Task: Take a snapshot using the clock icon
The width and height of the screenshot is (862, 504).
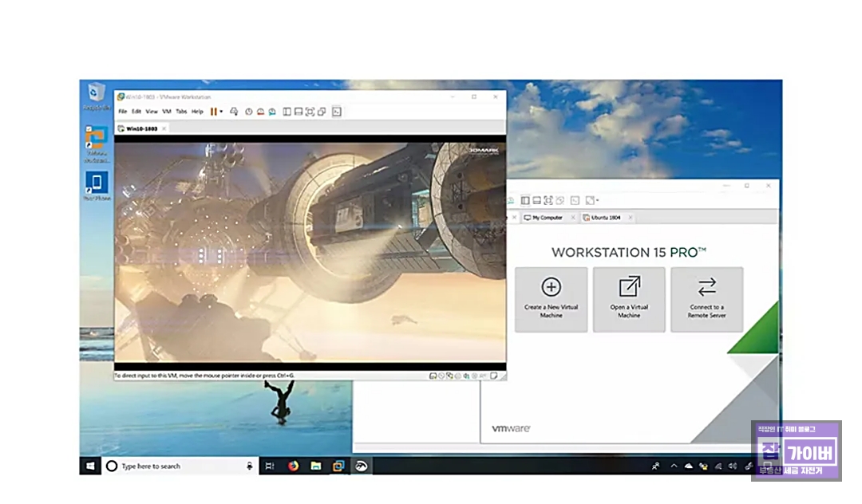Action: click(x=248, y=112)
